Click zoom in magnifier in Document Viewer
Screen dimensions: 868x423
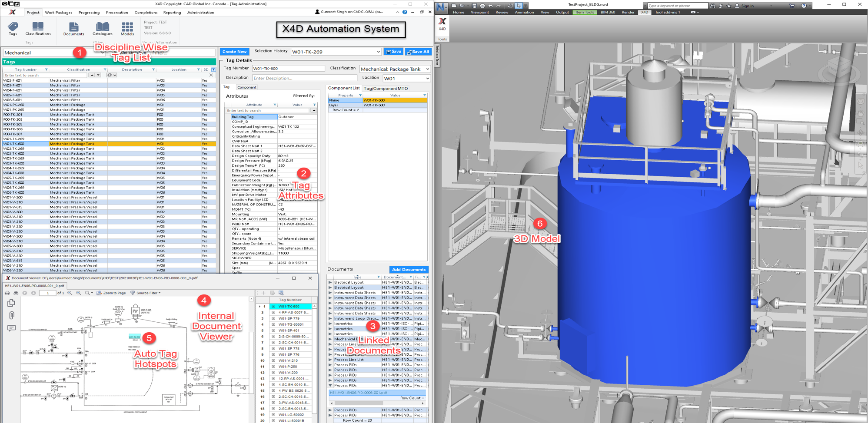tap(79, 293)
